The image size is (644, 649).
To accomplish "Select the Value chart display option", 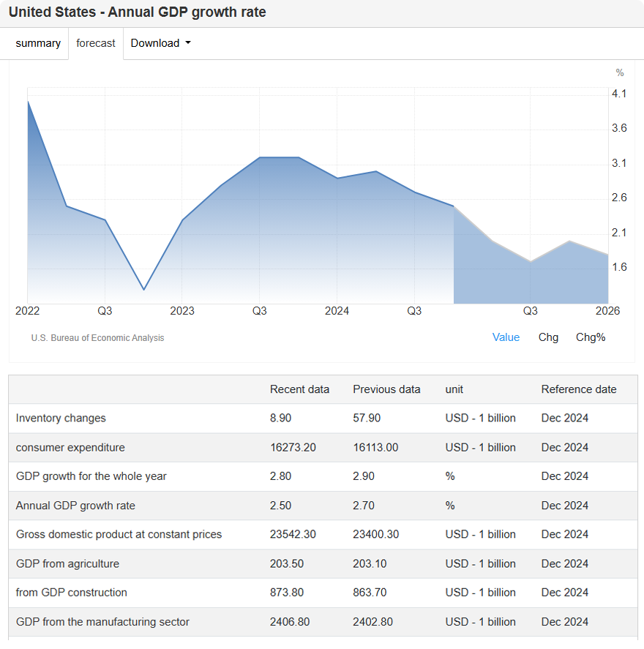I will (506, 337).
